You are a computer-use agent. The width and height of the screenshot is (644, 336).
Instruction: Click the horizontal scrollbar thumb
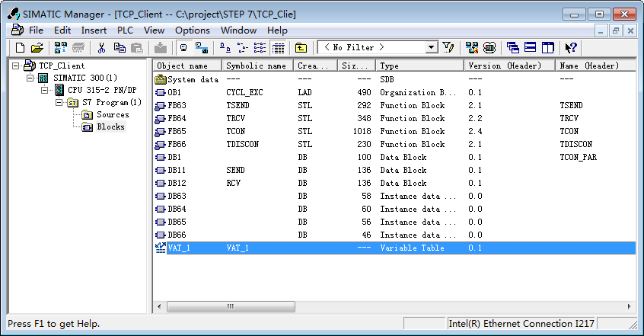pyautogui.click(x=231, y=306)
